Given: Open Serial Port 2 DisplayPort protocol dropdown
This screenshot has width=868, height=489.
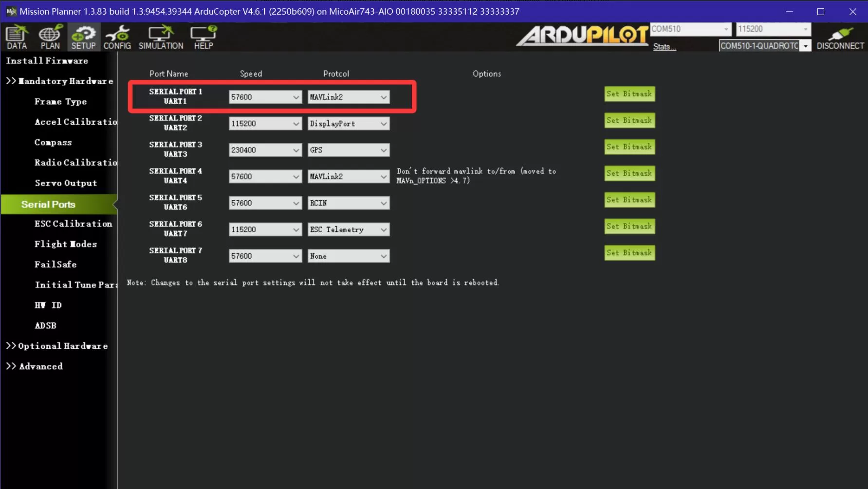Looking at the screenshot, I should pos(349,124).
